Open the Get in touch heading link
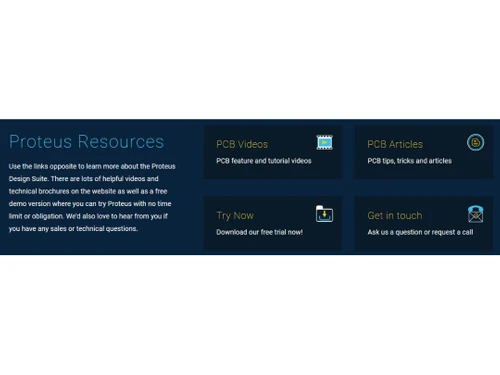500x375 pixels. coord(395,216)
